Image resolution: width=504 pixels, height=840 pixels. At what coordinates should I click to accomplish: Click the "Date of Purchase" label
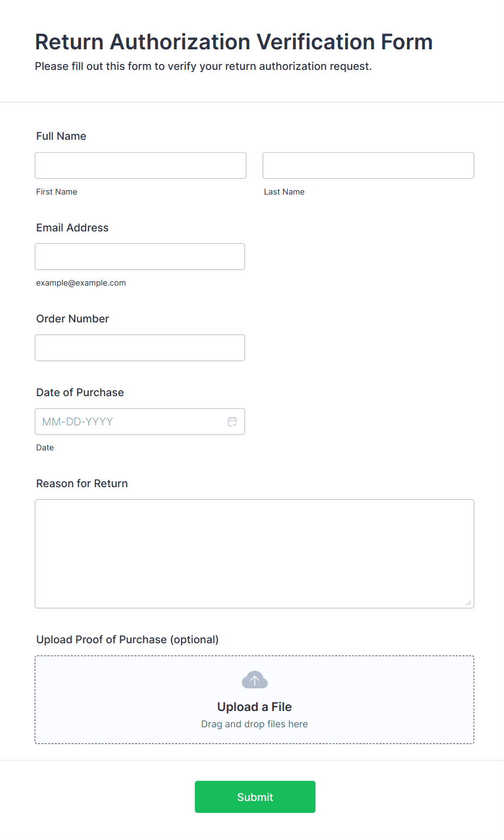(x=80, y=392)
